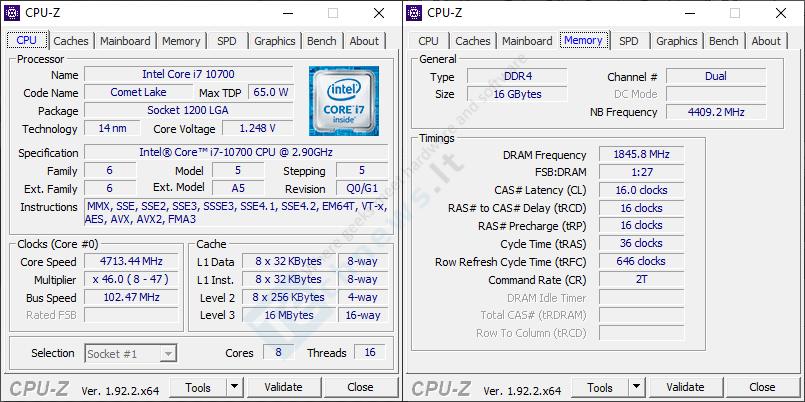Open Bench tab in left window
This screenshot has width=805, height=402.
(322, 41)
